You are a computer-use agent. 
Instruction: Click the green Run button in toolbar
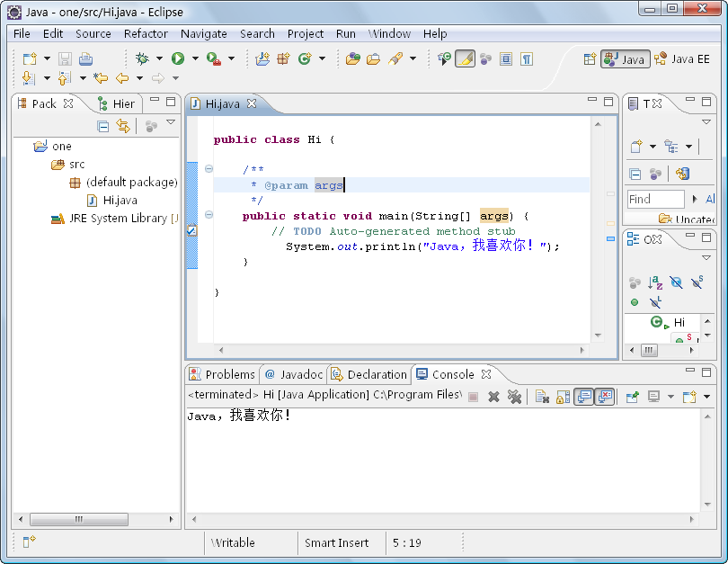178,58
